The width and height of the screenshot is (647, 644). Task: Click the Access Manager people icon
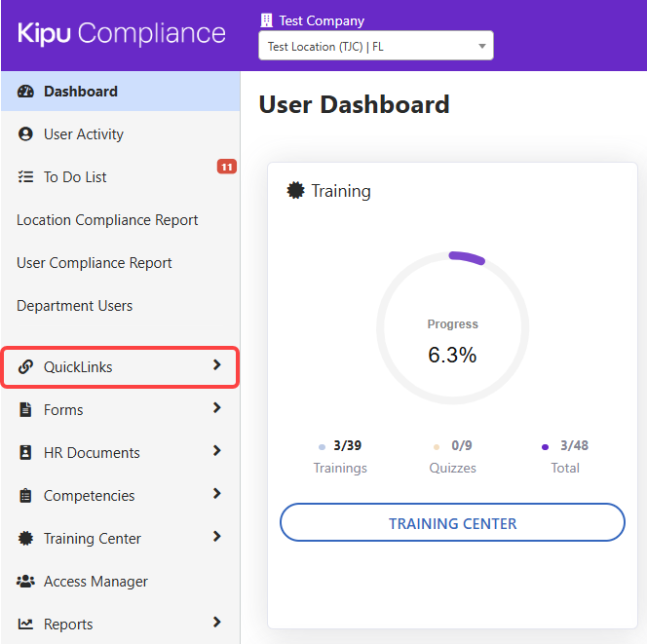26,582
